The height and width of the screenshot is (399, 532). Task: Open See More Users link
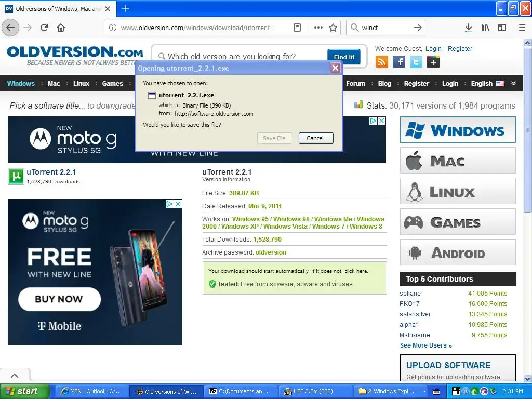tap(425, 345)
